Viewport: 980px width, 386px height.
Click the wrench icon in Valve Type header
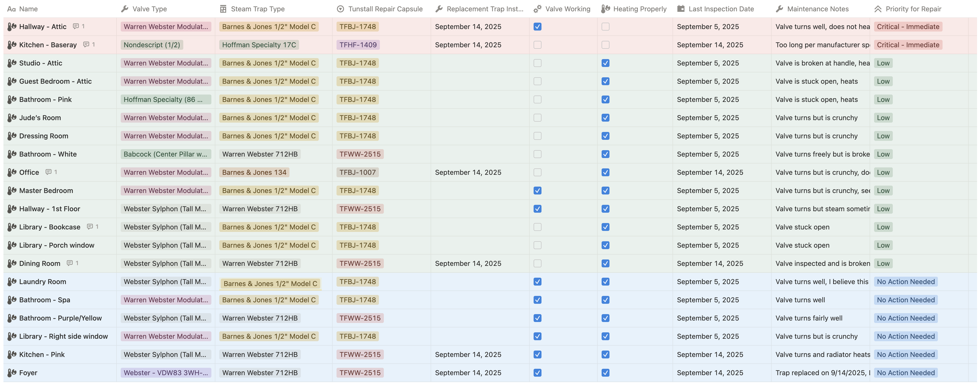[124, 8]
